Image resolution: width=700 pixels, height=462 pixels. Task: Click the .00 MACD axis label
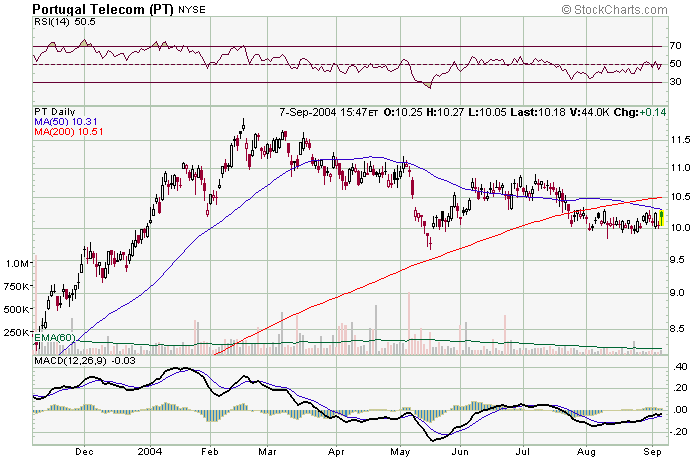(680, 409)
